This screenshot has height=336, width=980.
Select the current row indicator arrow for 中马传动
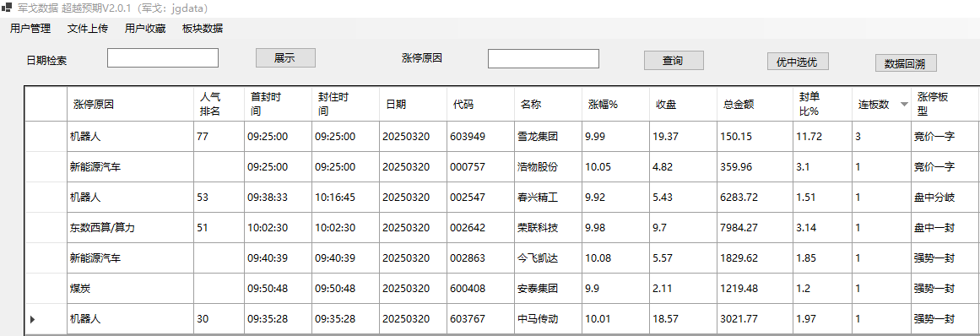tap(33, 319)
